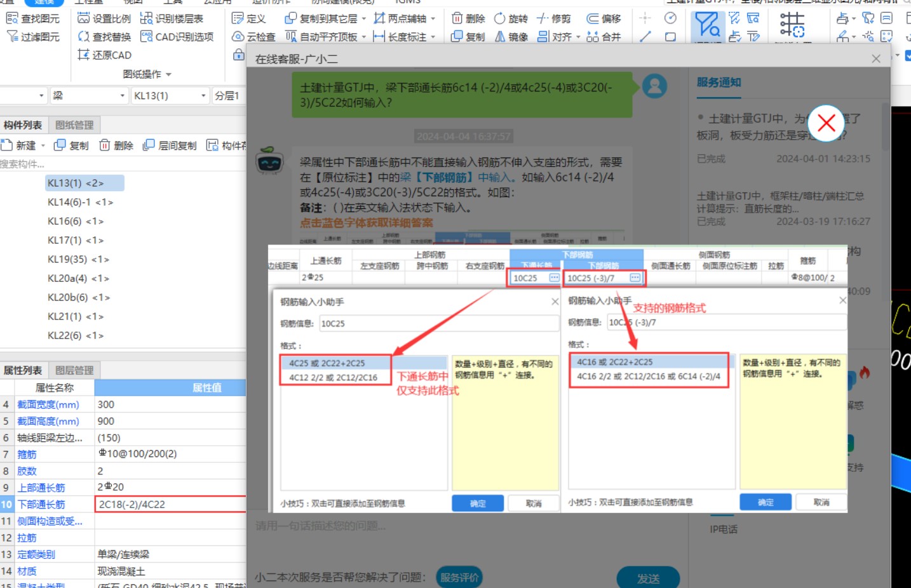Switch to the 图层管理 tab
Viewport: 911px width, 588px height.
[74, 370]
